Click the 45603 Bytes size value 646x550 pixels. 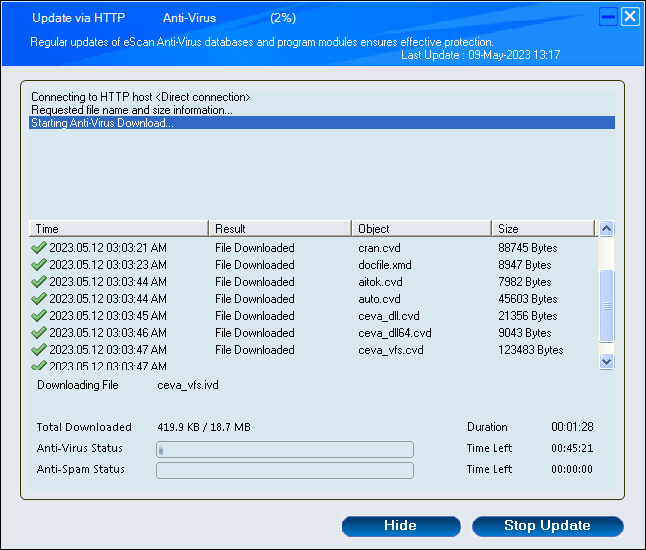click(x=528, y=299)
